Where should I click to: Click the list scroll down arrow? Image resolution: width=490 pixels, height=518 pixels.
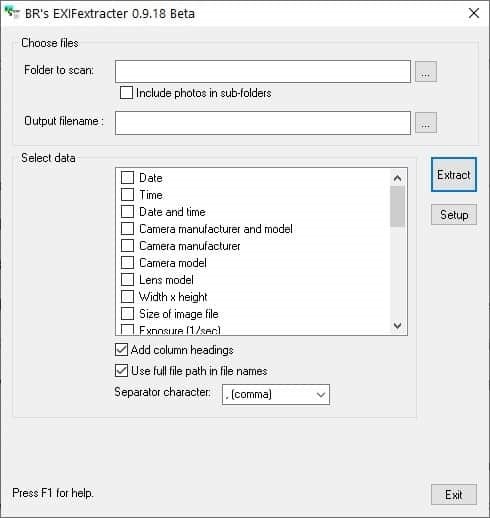click(x=397, y=325)
